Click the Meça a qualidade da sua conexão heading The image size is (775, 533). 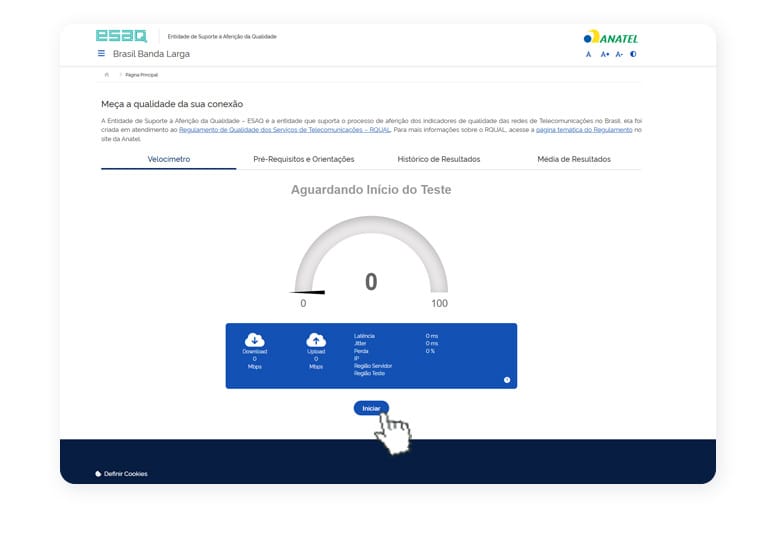click(172, 104)
